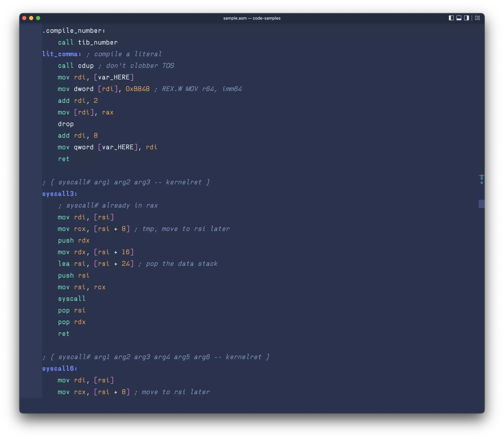Click mov rdi, [rsi] under syscall6

86,380
